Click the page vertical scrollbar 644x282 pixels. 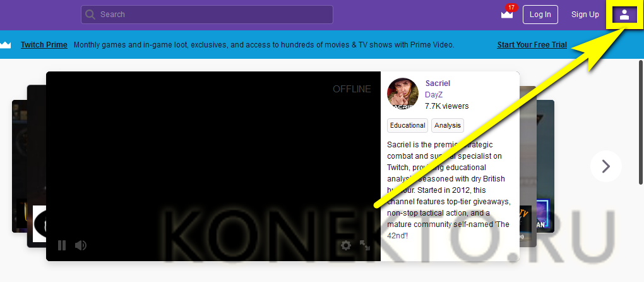641,123
